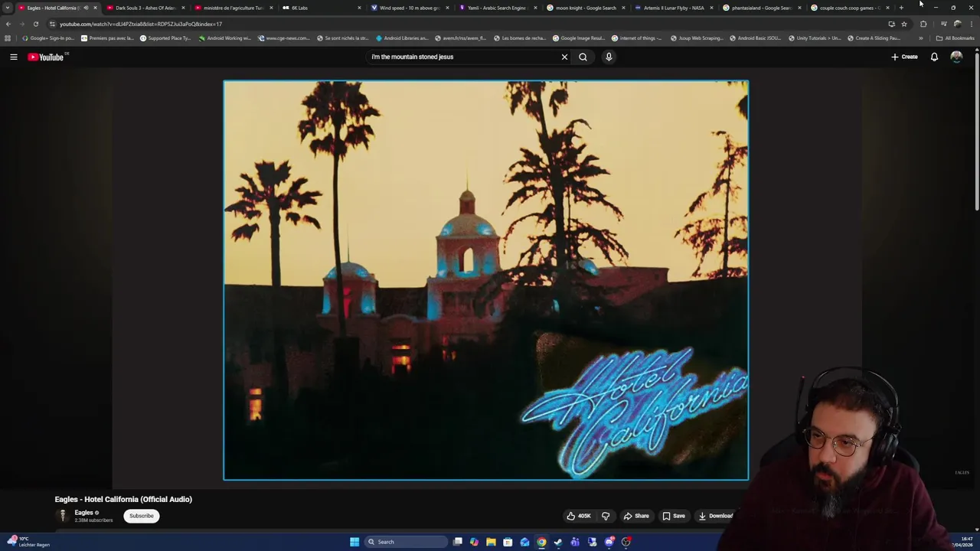Like the Hotel California video
The width and height of the screenshot is (980, 551).
(578, 516)
